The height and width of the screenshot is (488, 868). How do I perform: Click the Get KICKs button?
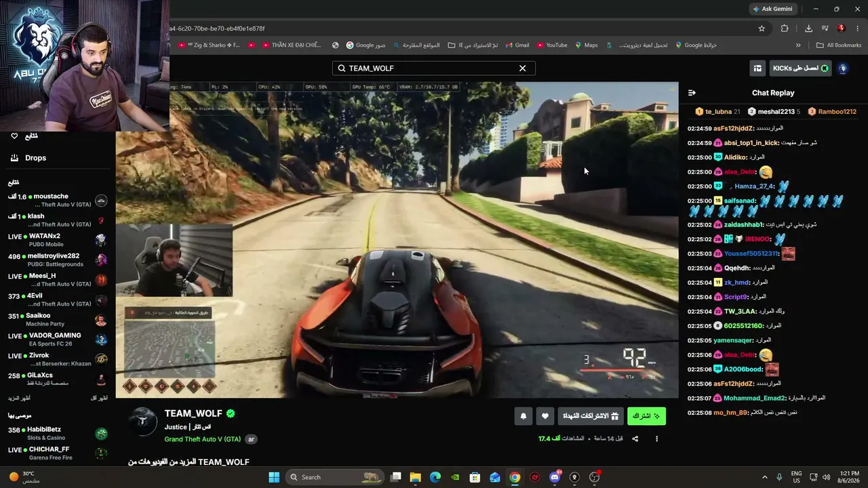point(800,68)
